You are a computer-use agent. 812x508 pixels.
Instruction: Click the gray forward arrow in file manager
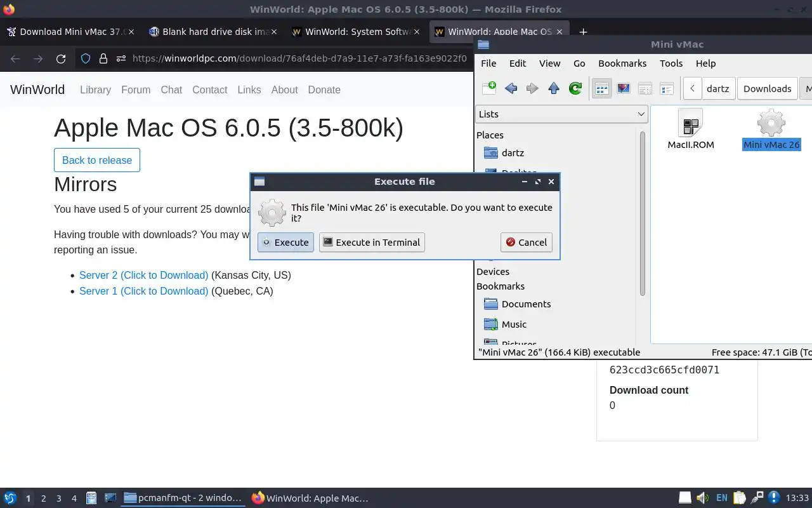(x=532, y=88)
